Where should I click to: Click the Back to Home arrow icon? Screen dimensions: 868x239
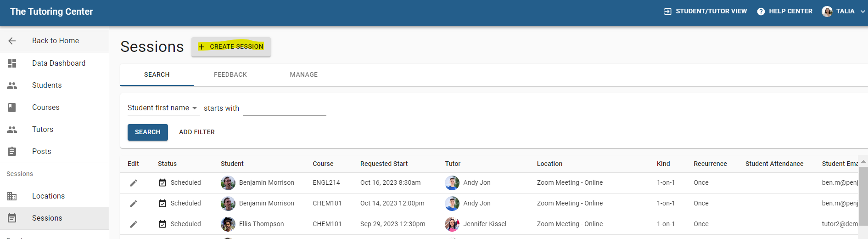click(x=12, y=41)
